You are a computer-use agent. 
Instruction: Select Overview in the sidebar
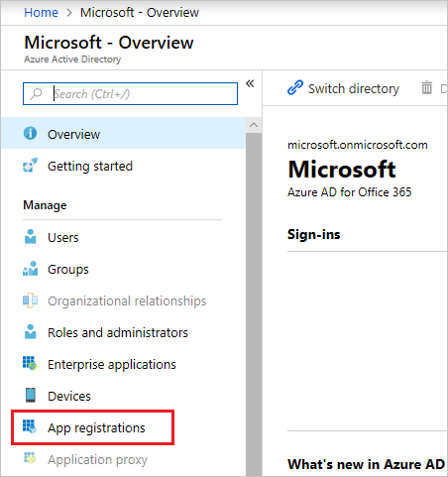click(123, 134)
